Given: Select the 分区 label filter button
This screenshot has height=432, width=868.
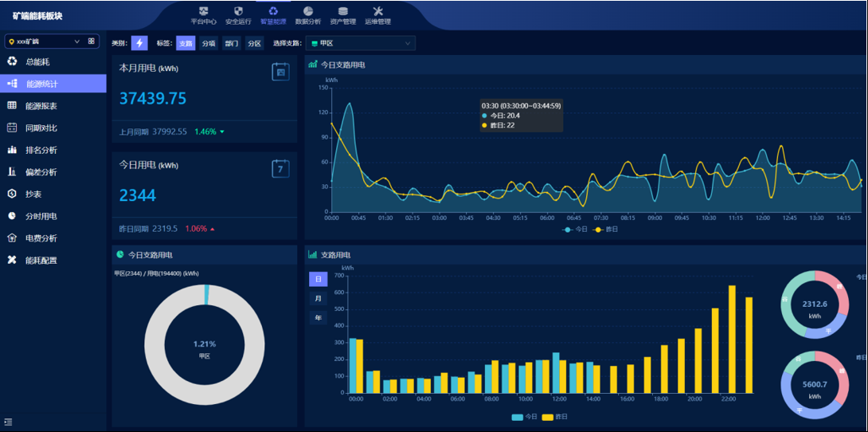Looking at the screenshot, I should pos(254,44).
